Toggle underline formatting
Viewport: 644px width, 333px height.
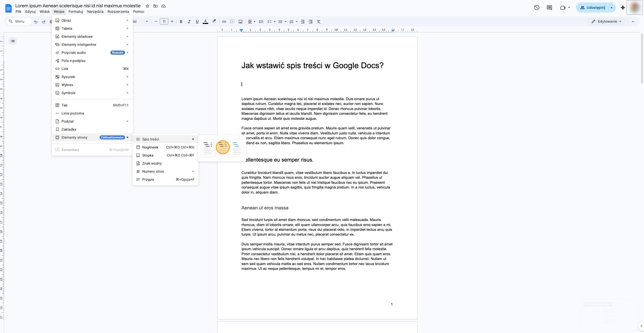pos(197,22)
